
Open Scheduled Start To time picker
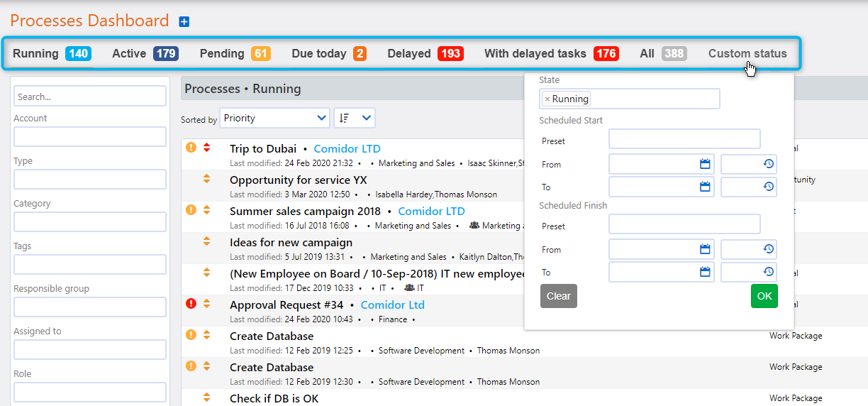pyautogui.click(x=769, y=187)
